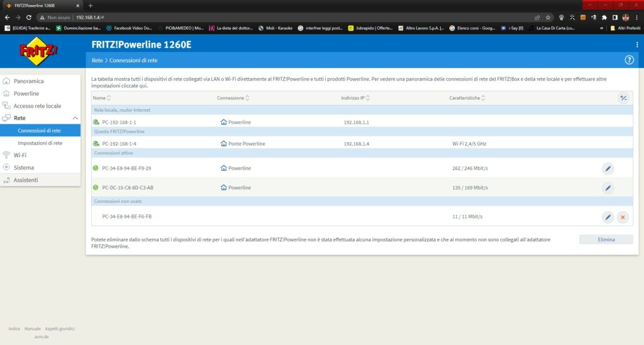Image resolution: width=644 pixels, height=345 pixels.
Task: Open the Facebook Video Do... bookmark
Action: pos(129,28)
